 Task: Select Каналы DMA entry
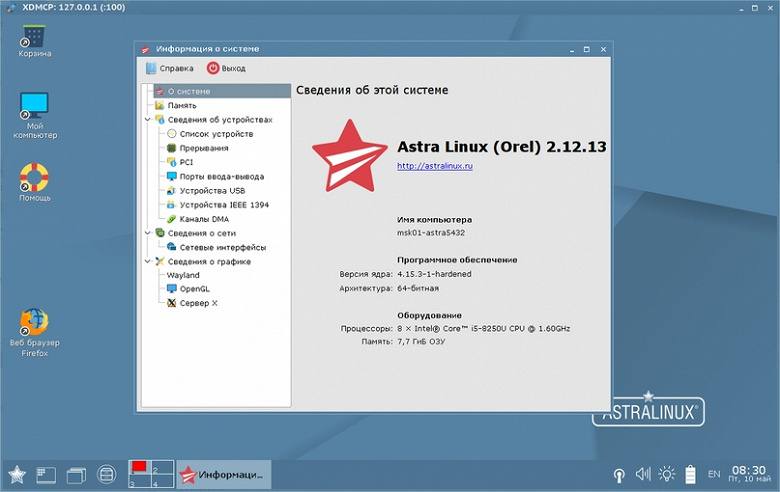(x=198, y=219)
